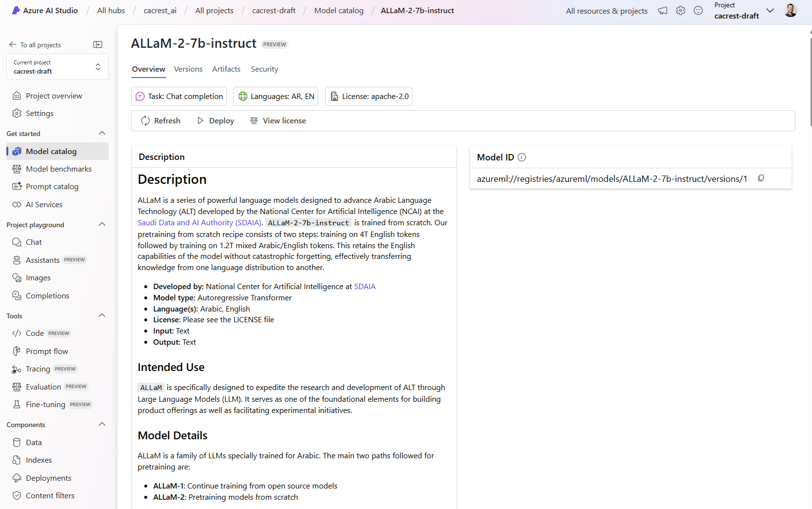This screenshot has width=812, height=509.
Task: Click the Prompt catalog icon
Action: tap(17, 187)
